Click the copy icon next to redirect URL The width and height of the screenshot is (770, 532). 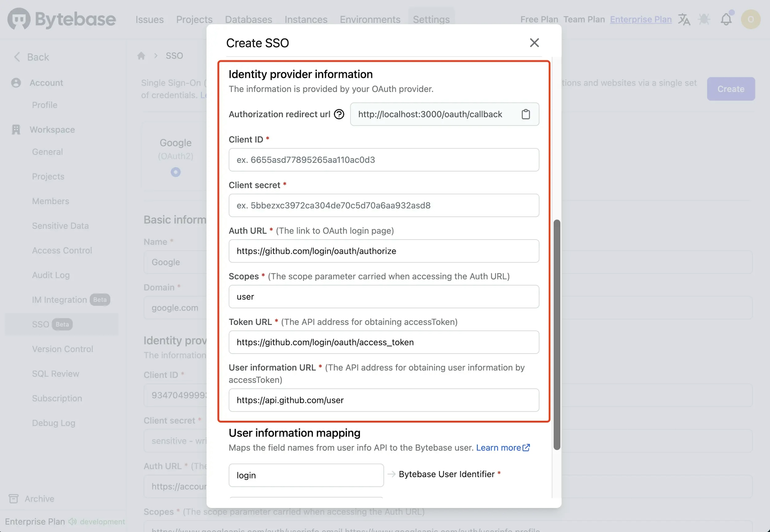(525, 114)
